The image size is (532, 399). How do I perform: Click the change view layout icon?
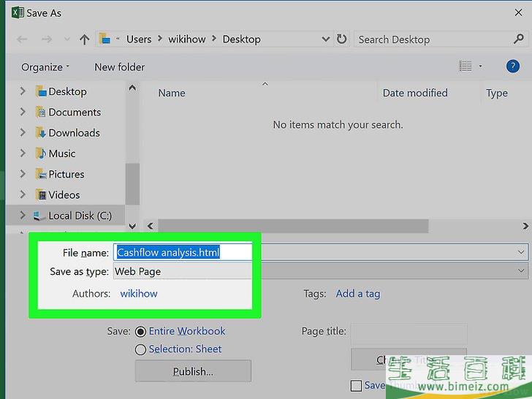click(465, 66)
